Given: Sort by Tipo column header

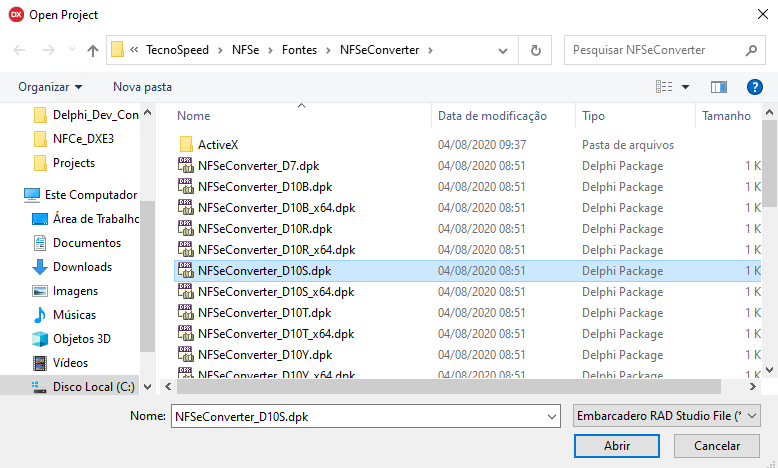Looking at the screenshot, I should point(593,116).
